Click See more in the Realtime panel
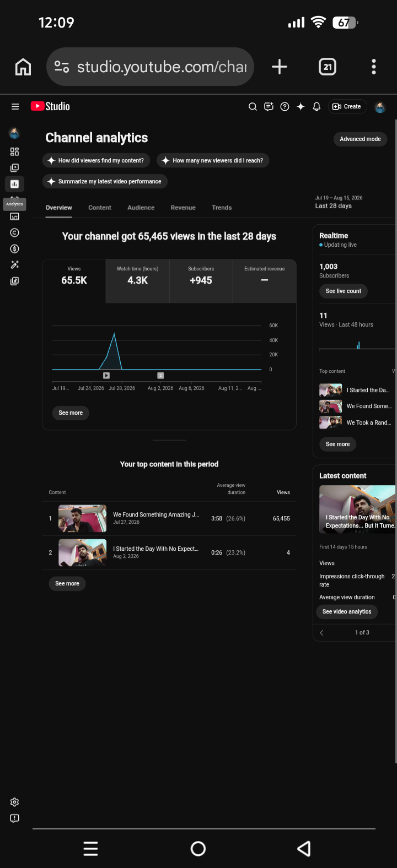This screenshot has height=868, width=397. 337,444
